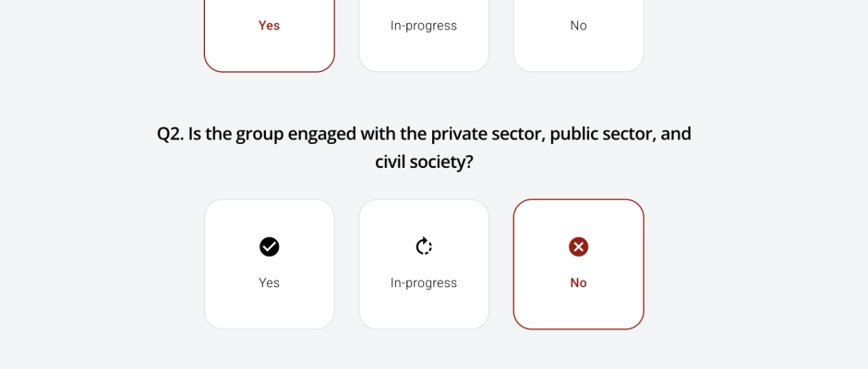Click the black checkmark icon under Q2
The width and height of the screenshot is (868, 369).
pos(269,246)
